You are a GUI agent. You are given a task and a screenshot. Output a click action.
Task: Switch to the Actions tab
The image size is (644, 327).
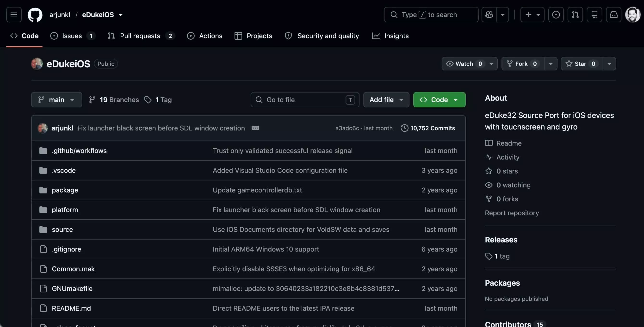pyautogui.click(x=204, y=36)
